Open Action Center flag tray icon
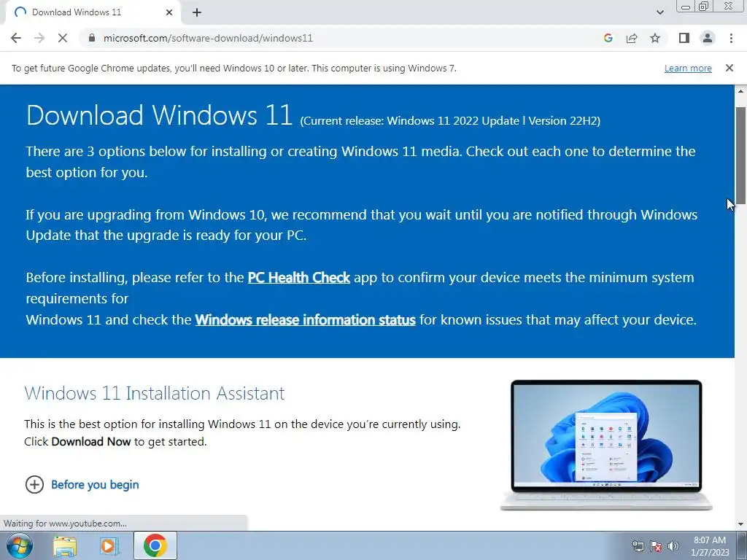 click(x=656, y=546)
